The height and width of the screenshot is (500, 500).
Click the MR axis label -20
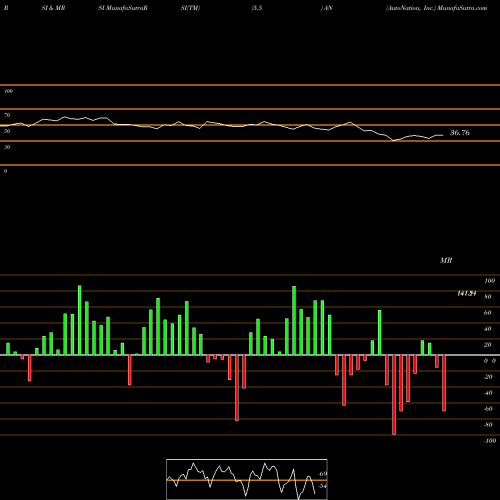[x=488, y=377]
